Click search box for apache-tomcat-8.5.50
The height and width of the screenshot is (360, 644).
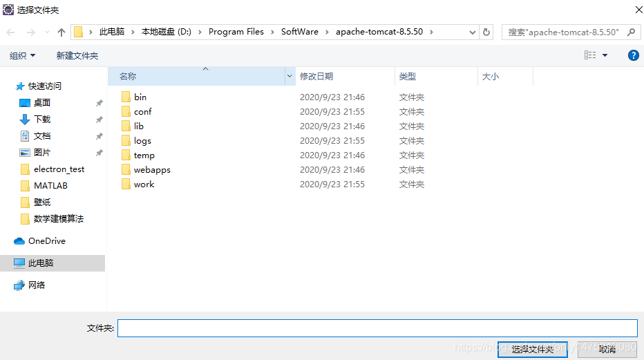[563, 32]
